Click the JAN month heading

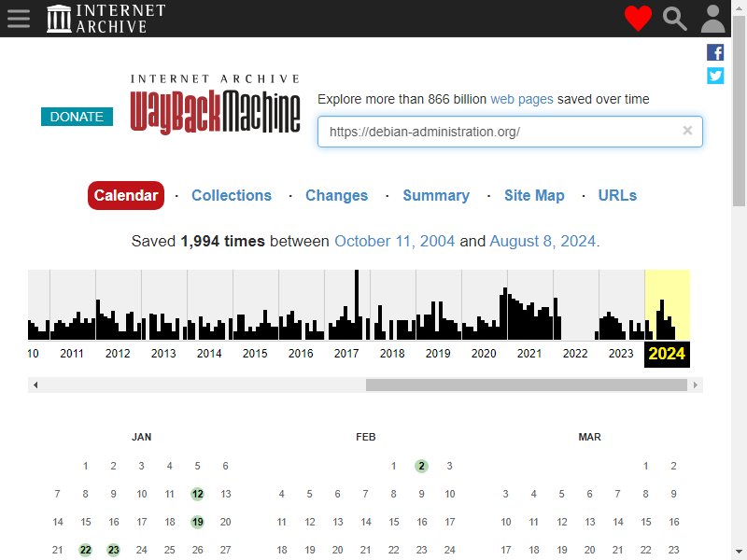[142, 437]
